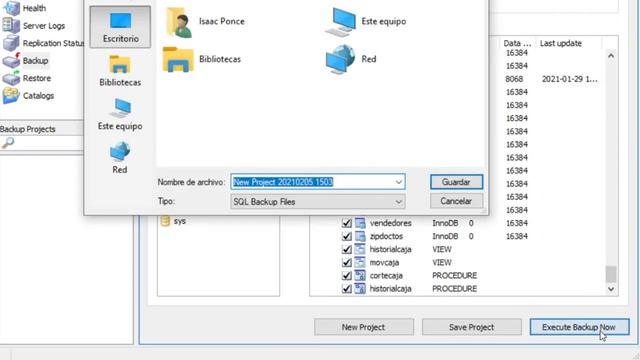Uncheck the vendedores table checkbox
The height and width of the screenshot is (360, 640).
(347, 223)
